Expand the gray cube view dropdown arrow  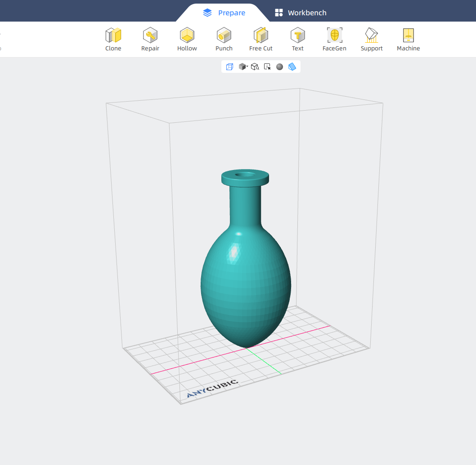(247, 67)
